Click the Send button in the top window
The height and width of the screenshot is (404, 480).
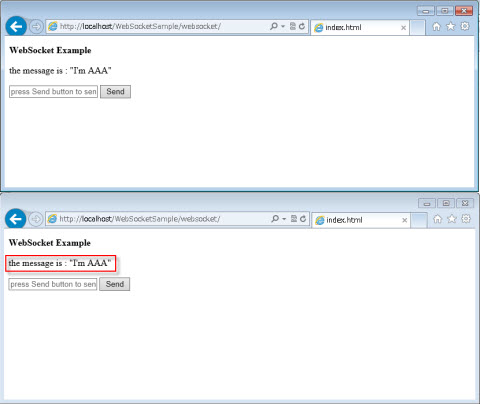click(x=115, y=92)
